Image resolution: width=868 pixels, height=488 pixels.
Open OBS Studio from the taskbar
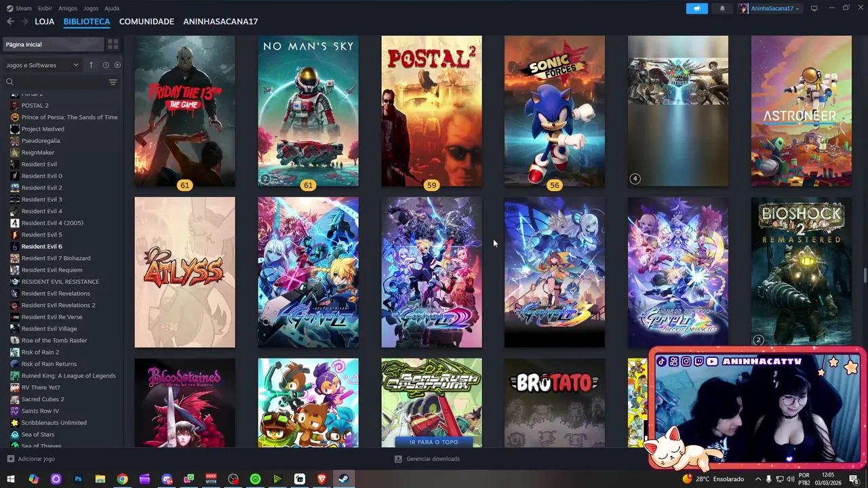(x=233, y=479)
